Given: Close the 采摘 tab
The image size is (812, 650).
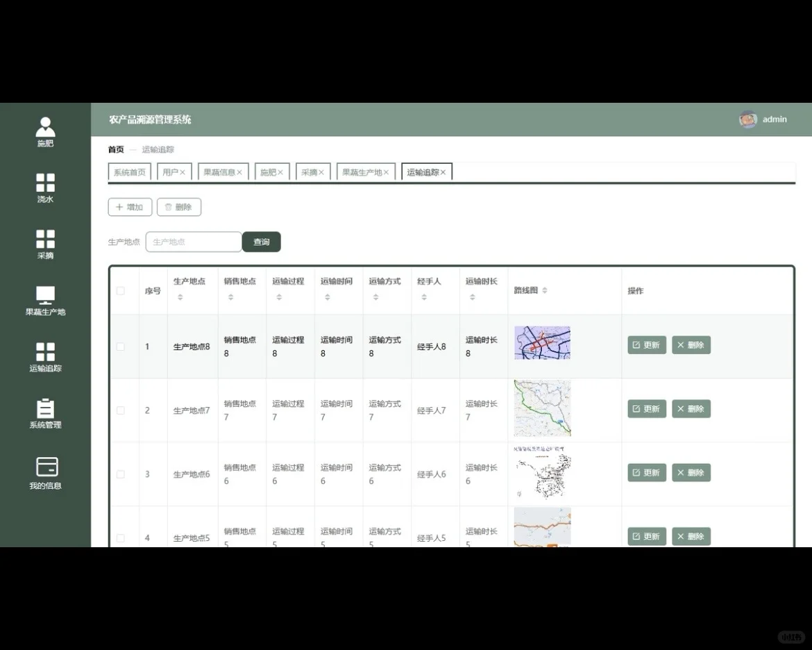Looking at the screenshot, I should coord(321,172).
